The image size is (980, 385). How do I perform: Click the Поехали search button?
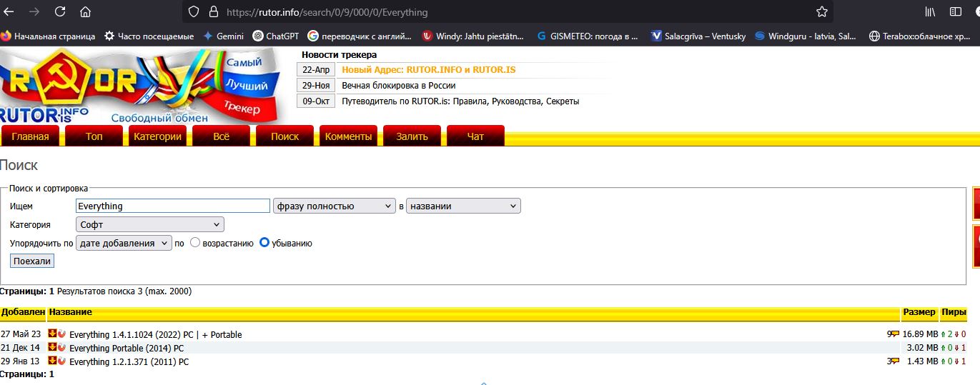(32, 261)
